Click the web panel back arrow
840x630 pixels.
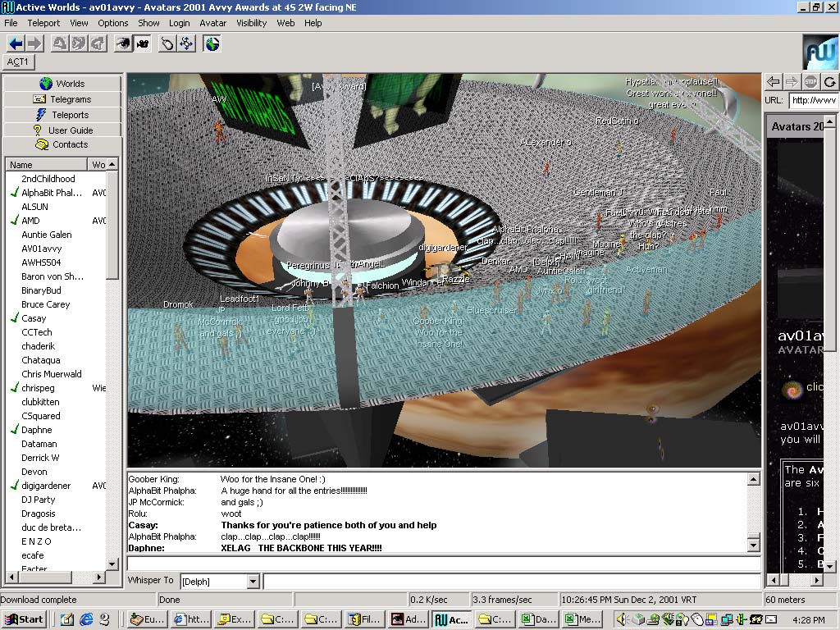point(773,81)
